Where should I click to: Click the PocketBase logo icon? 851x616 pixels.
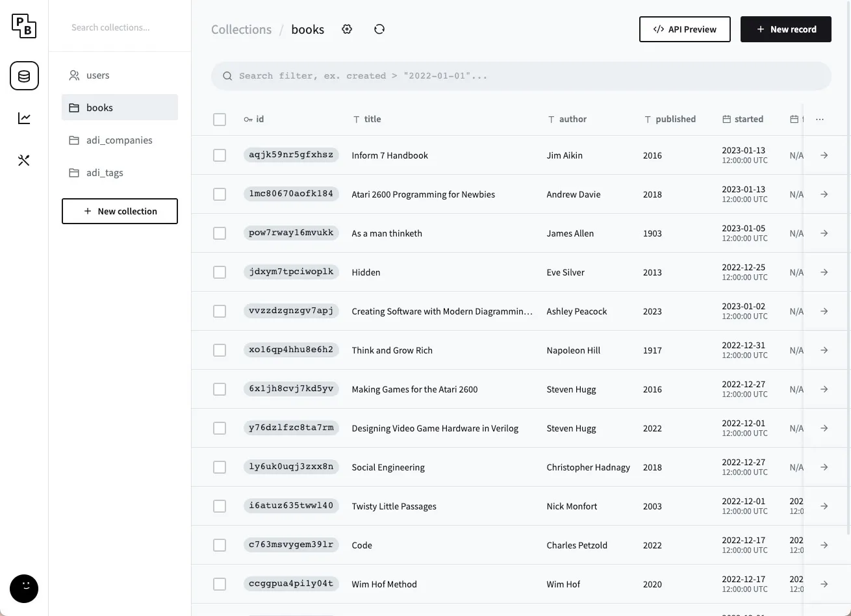[x=24, y=26]
